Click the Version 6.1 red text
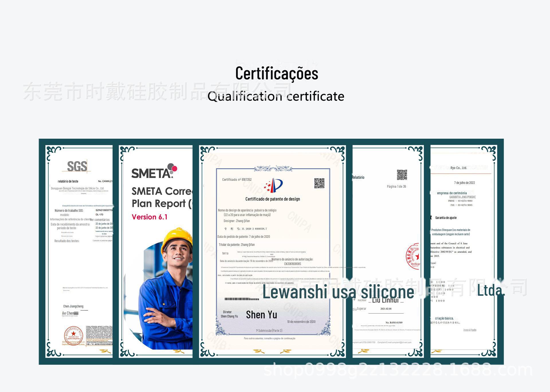The image size is (550, 392). click(150, 217)
